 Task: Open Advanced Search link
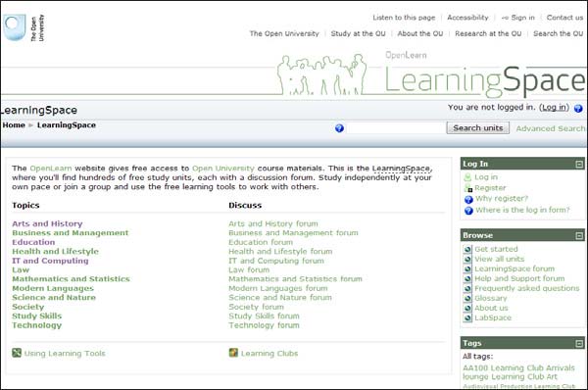point(551,128)
